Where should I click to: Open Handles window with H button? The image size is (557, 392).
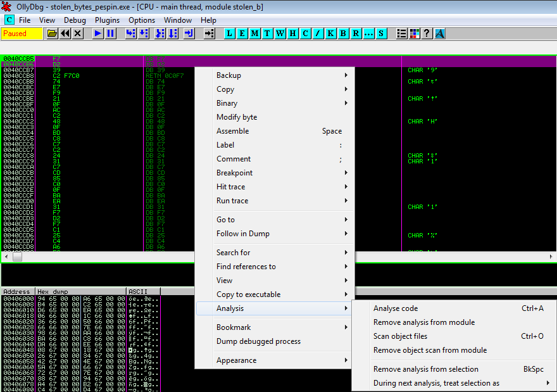pyautogui.click(x=292, y=34)
